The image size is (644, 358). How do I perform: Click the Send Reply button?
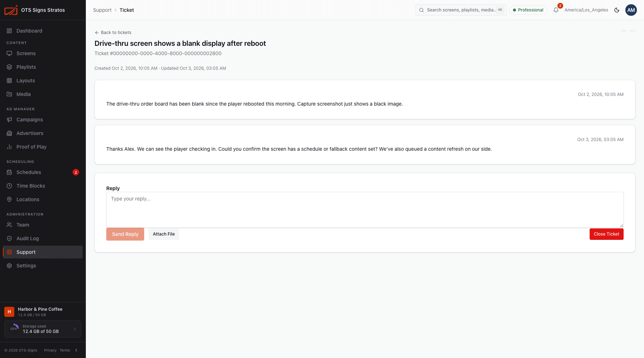[125, 234]
